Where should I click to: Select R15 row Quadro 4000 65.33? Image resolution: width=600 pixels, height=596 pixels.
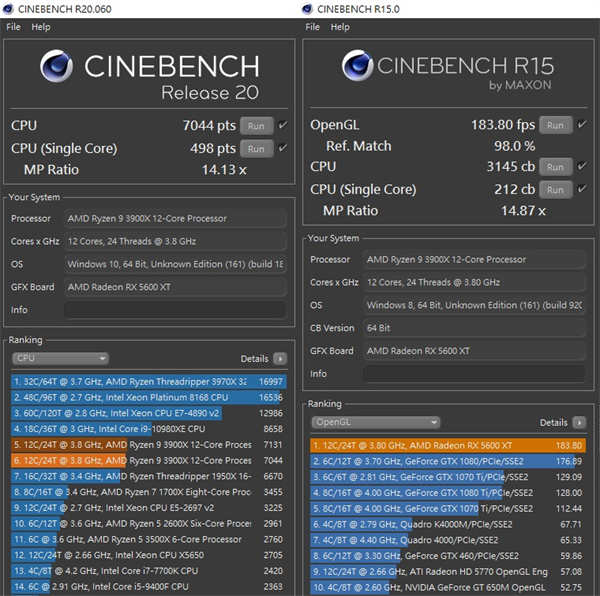pyautogui.click(x=448, y=540)
